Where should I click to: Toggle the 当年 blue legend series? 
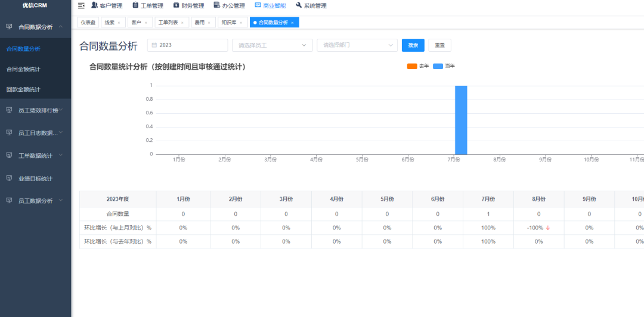point(438,66)
